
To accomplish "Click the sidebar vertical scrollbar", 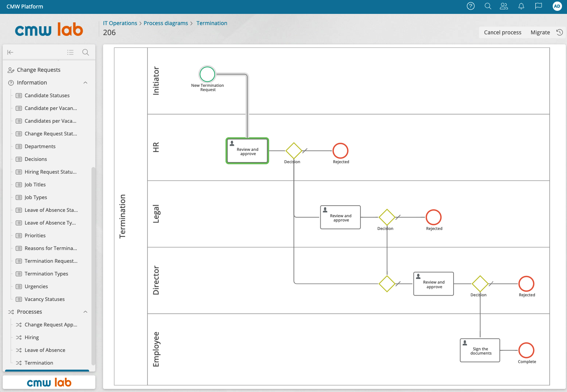I will 93,266.
